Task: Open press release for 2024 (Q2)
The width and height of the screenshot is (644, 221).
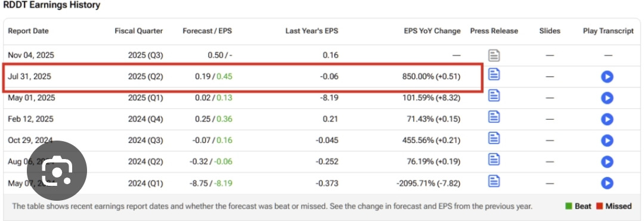Action: (494, 159)
